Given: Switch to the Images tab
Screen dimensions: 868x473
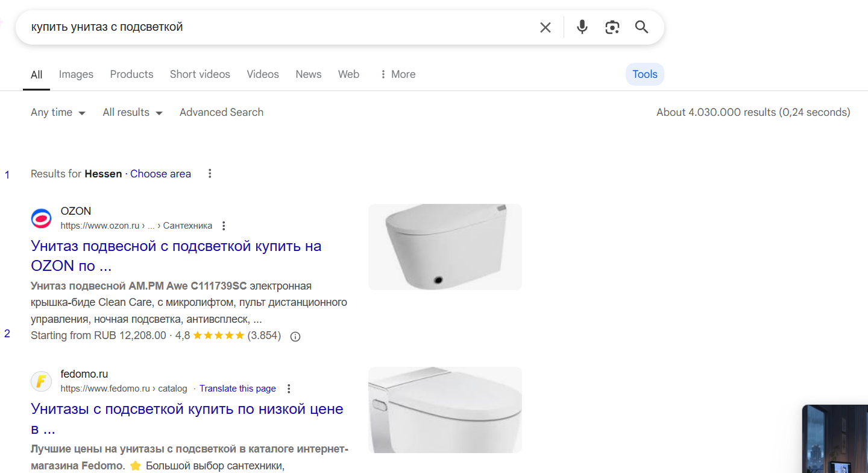Looking at the screenshot, I should pyautogui.click(x=76, y=74).
